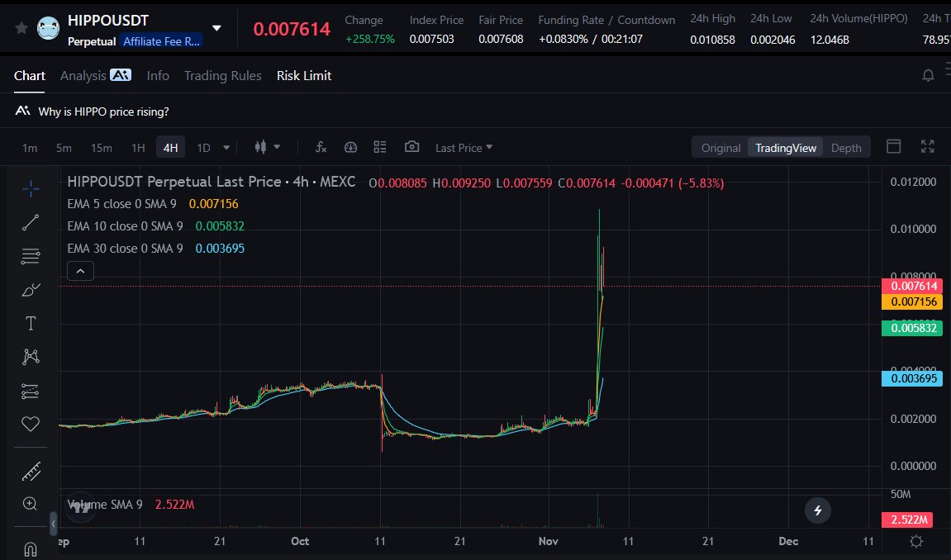The image size is (951, 560).
Task: Open the XABCD pattern tool
Action: click(31, 355)
